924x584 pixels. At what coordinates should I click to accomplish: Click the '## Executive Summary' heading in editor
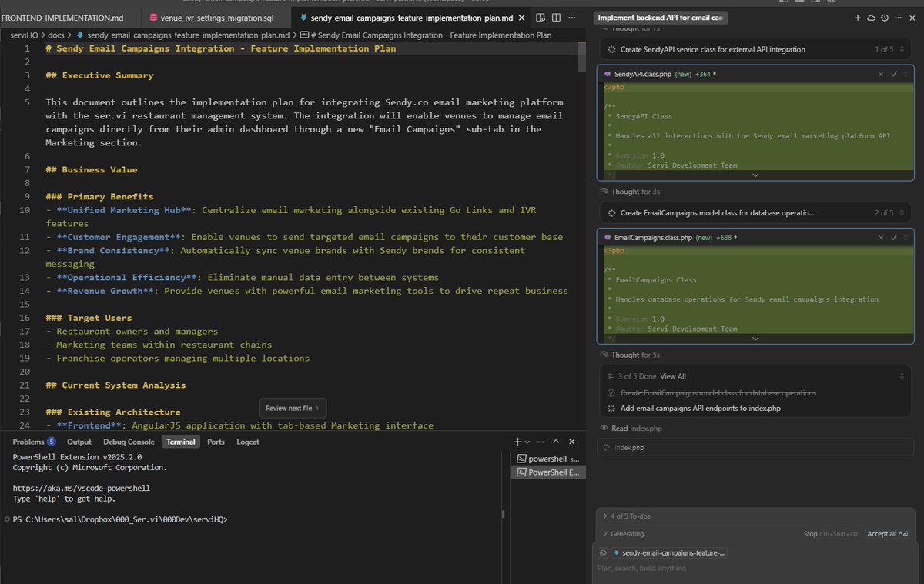[100, 75]
